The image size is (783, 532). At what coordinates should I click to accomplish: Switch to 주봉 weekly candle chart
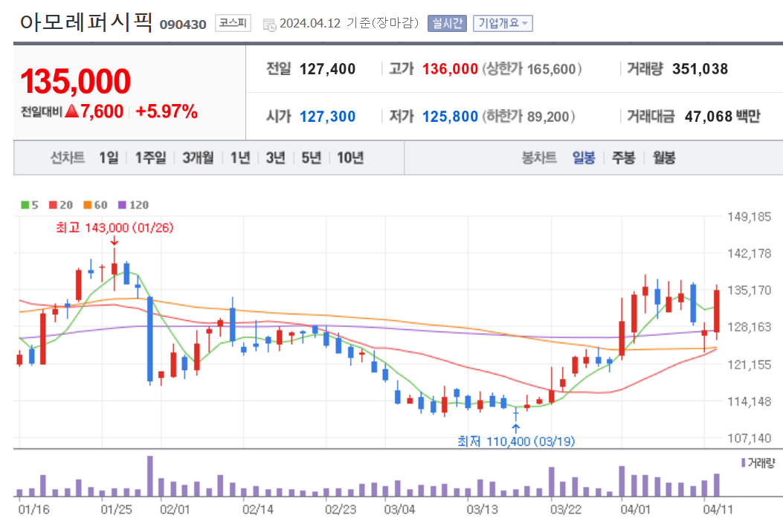point(623,158)
